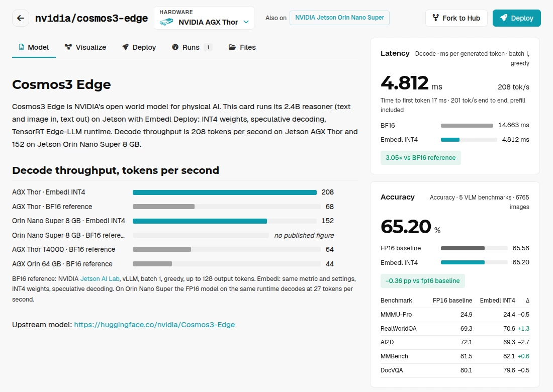The image size is (553, 392).
Task: Click the FP16 baseline 65.56 value
Action: pos(520,248)
